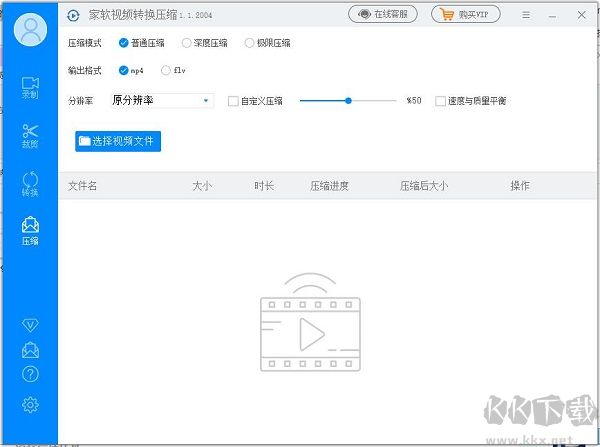Select 深度压缩 compression mode

[186, 43]
